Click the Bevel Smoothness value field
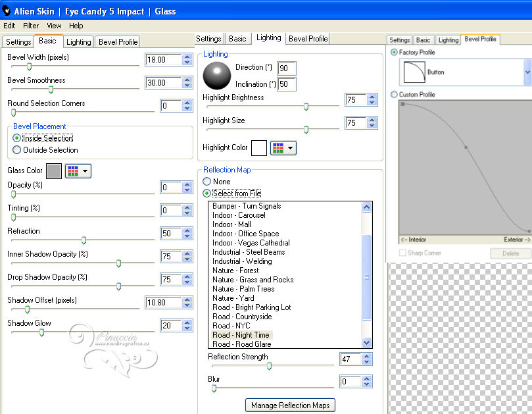 163,83
